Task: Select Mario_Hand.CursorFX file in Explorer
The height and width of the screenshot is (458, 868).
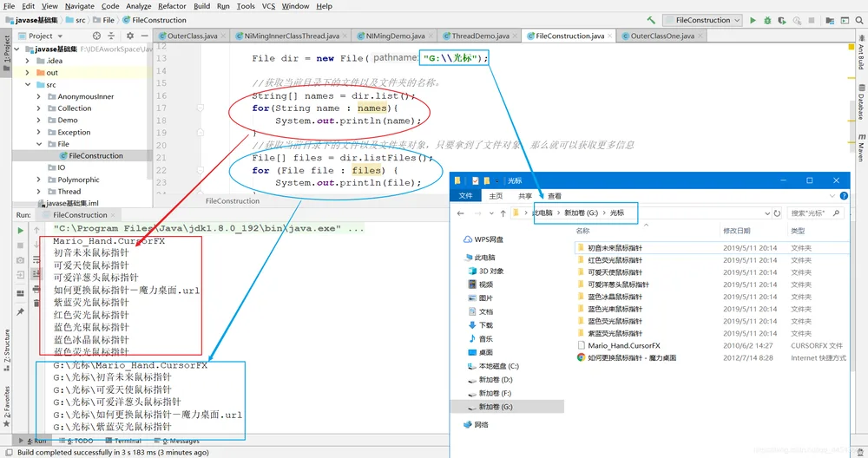Action: pyautogui.click(x=624, y=346)
